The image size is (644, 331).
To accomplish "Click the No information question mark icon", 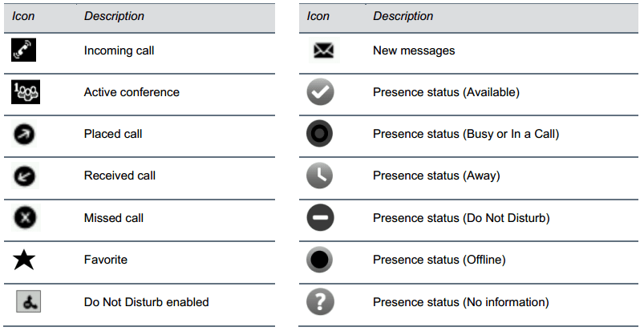I will click(x=320, y=302).
